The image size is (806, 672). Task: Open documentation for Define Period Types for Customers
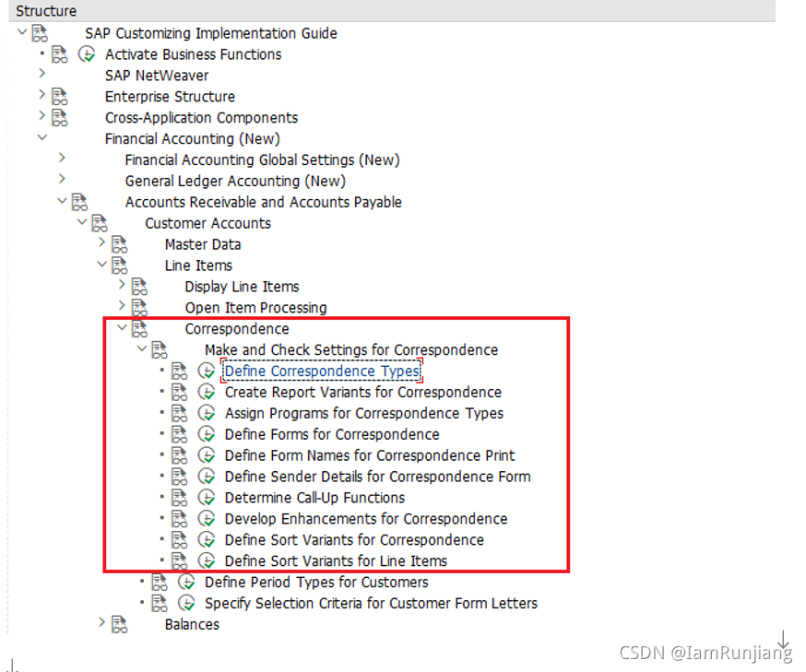pos(160,582)
